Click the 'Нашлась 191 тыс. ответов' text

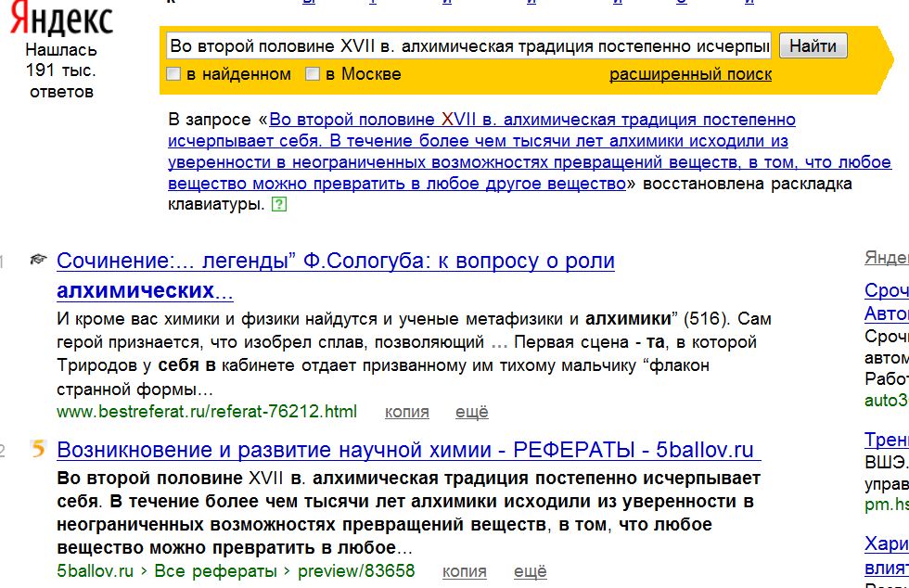pyautogui.click(x=61, y=70)
